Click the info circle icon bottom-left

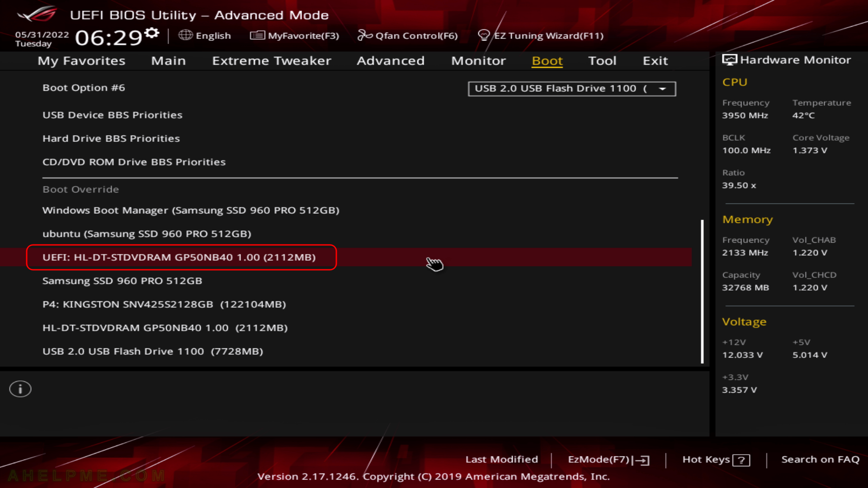pyautogui.click(x=20, y=389)
